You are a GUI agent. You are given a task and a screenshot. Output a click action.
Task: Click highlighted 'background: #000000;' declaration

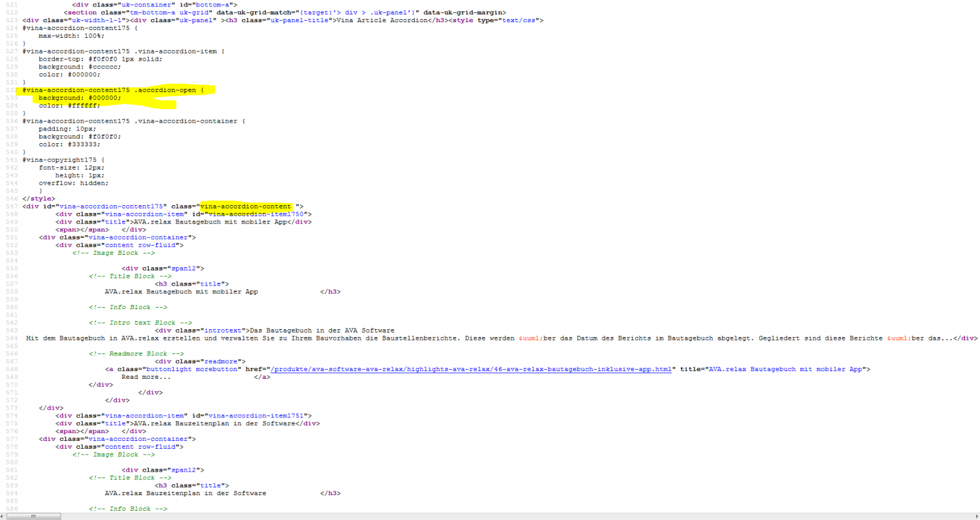coord(79,98)
